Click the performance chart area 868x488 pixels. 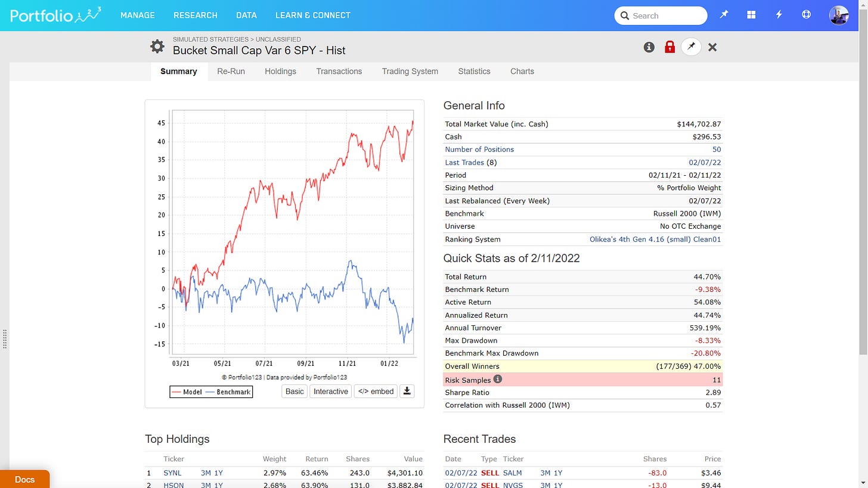[x=292, y=232]
